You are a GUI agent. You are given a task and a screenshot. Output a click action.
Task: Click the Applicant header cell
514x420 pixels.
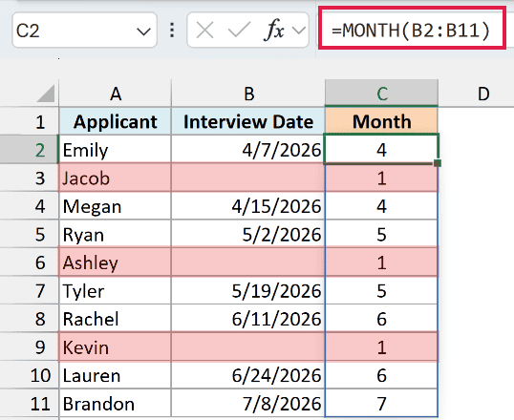click(x=116, y=121)
